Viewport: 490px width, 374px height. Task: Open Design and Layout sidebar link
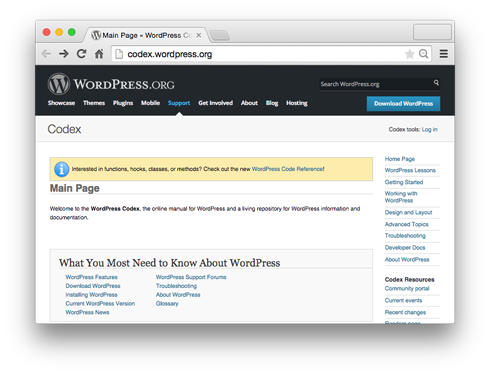coord(408,212)
